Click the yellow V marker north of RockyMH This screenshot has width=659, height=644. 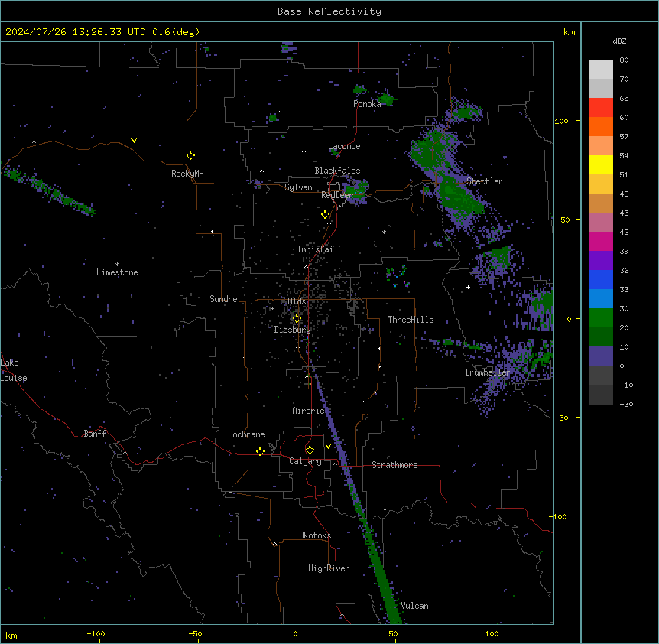coord(134,141)
